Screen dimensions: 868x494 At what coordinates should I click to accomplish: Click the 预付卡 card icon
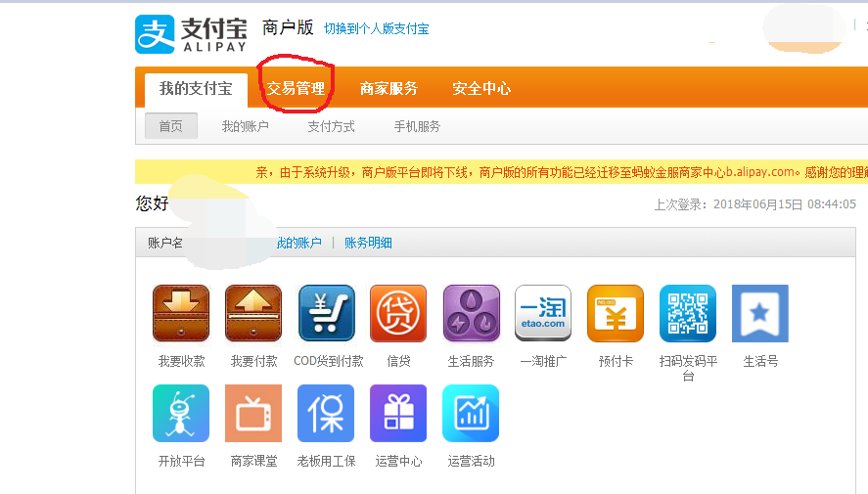(616, 313)
